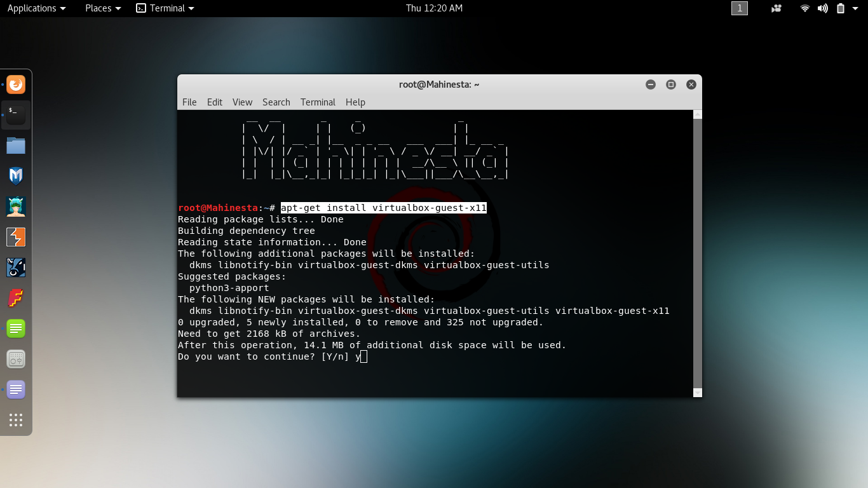
Task: Open the View menu
Action: 242,102
